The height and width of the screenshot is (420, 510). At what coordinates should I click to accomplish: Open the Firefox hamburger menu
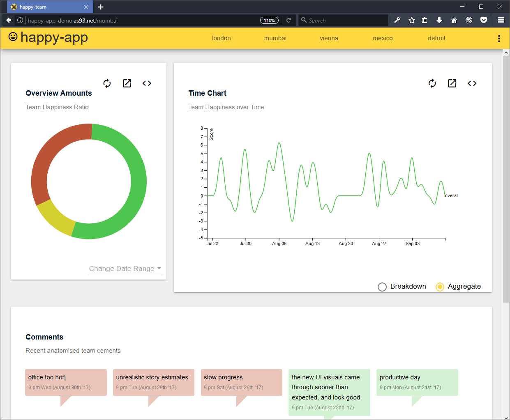pos(501,20)
